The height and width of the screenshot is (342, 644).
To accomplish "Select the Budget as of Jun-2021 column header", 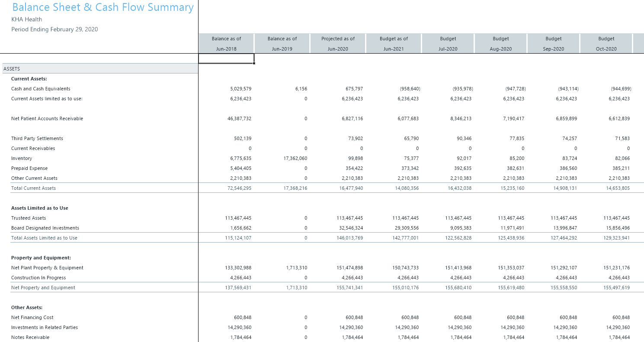I will tap(394, 44).
